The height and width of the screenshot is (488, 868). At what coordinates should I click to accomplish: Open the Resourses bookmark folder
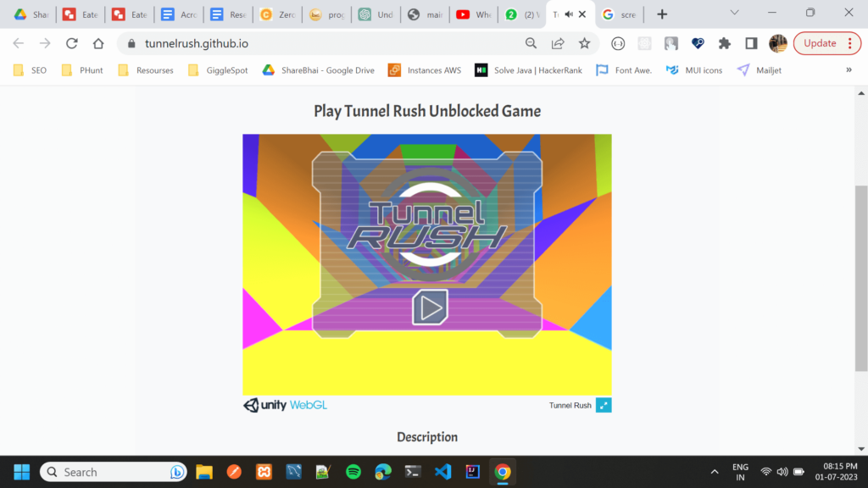coord(146,70)
